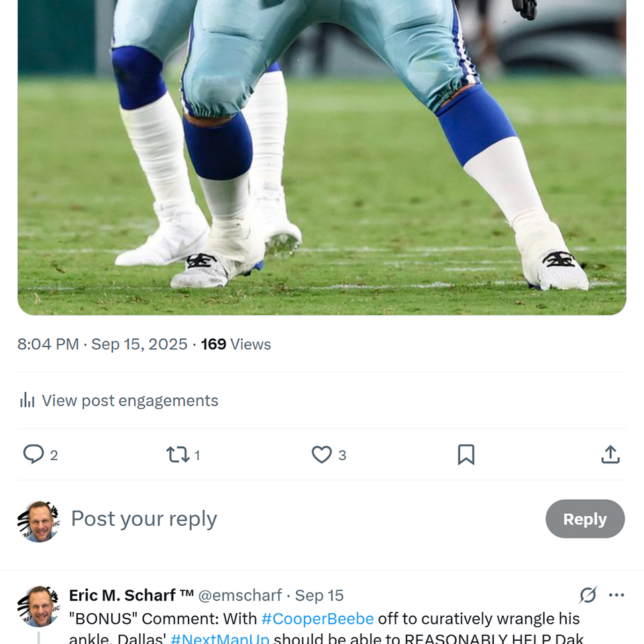Image resolution: width=644 pixels, height=644 pixels.
Task: Open the Sep 15 reply timestamp
Action: [319, 595]
